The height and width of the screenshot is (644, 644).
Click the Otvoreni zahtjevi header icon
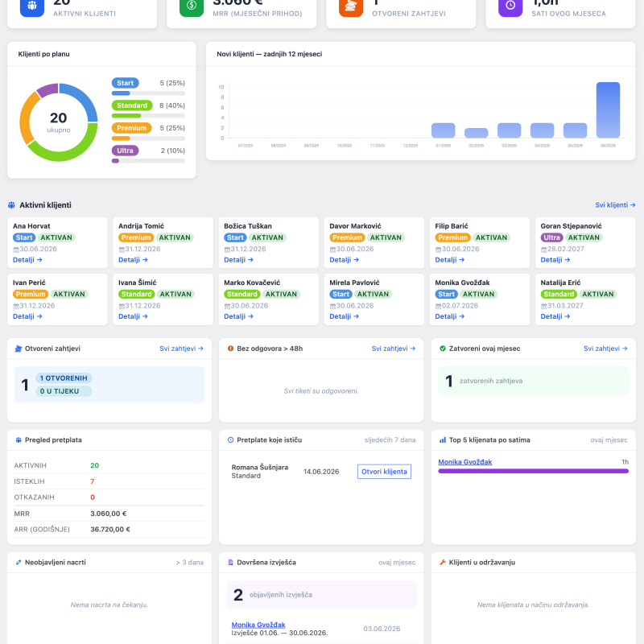[18, 349]
